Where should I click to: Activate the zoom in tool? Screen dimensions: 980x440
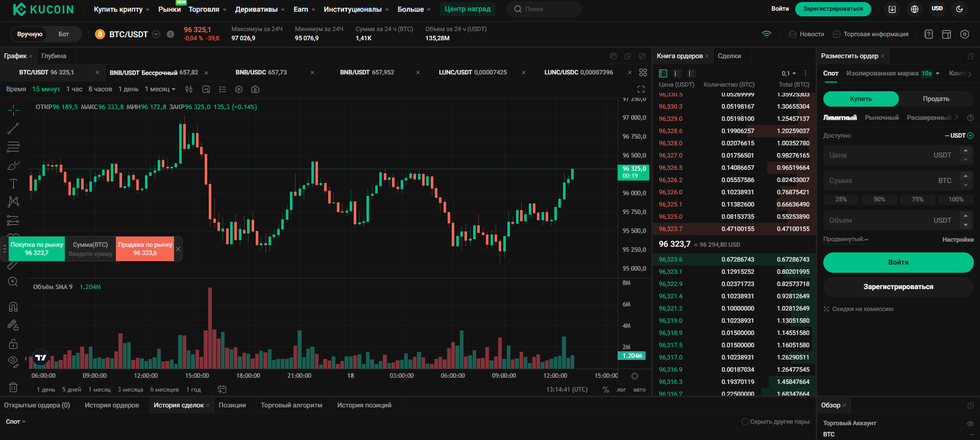[x=13, y=282]
